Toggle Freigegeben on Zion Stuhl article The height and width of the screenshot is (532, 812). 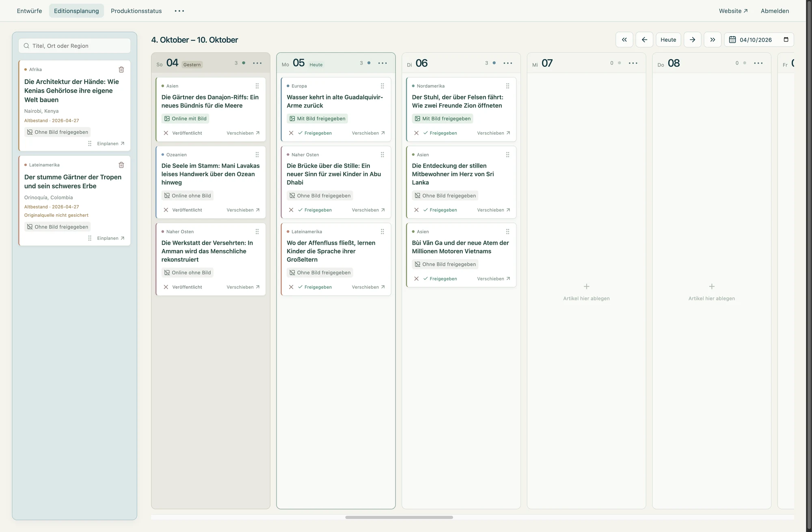pyautogui.click(x=440, y=133)
